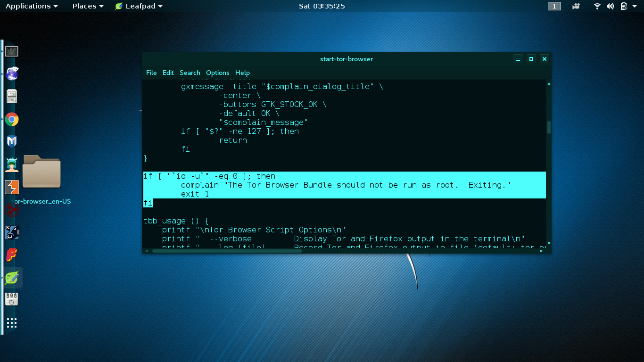Image resolution: width=644 pixels, height=362 pixels.
Task: Click the line 'tbb_usage () {'
Action: [x=176, y=221]
